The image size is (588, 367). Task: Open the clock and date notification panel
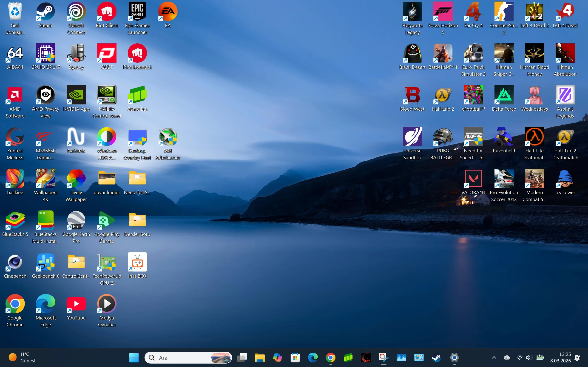click(x=560, y=357)
